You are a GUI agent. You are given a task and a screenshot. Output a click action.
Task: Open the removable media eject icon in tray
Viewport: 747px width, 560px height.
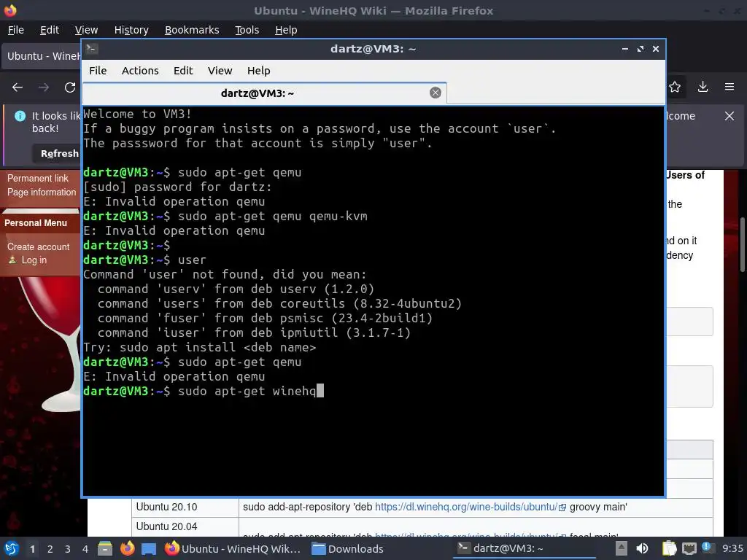[x=621, y=548]
